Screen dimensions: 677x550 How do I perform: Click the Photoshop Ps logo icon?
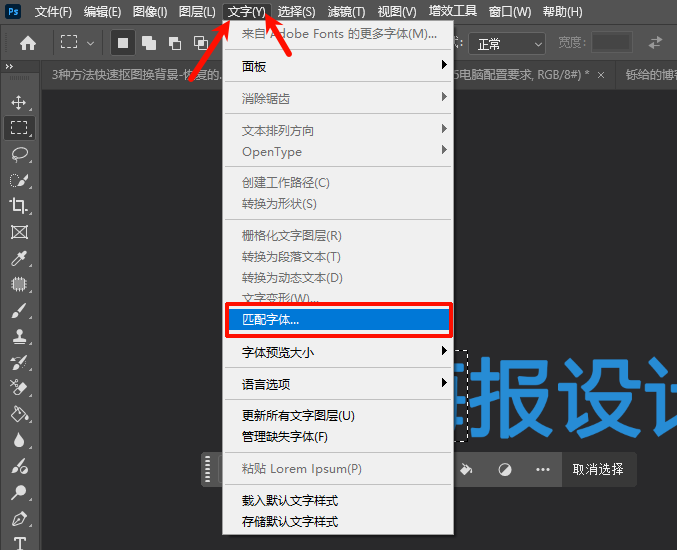(13, 11)
